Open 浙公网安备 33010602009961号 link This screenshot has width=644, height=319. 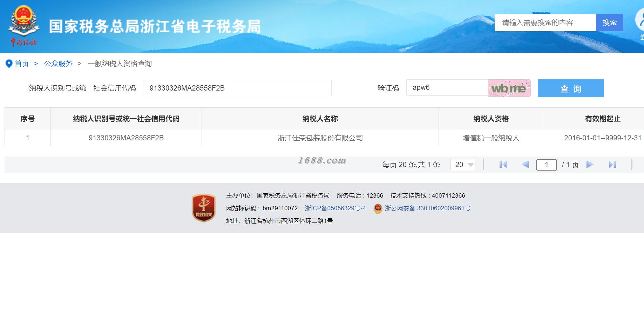click(428, 208)
